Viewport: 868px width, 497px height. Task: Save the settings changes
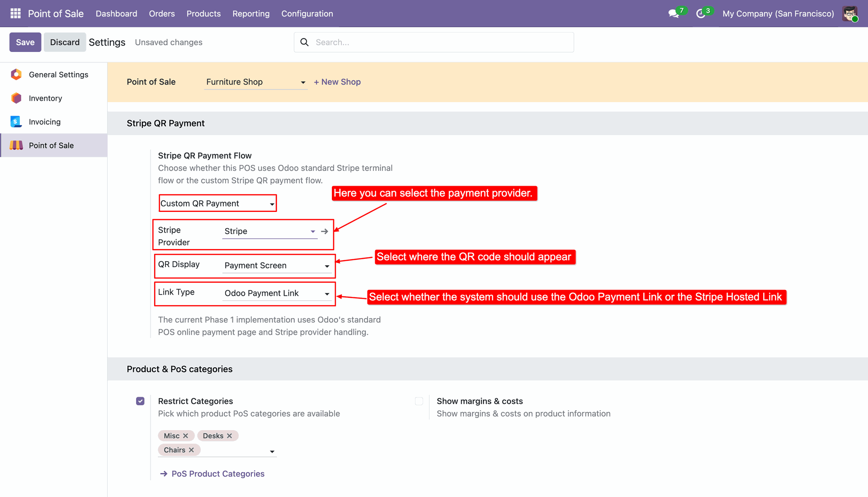[x=25, y=42]
